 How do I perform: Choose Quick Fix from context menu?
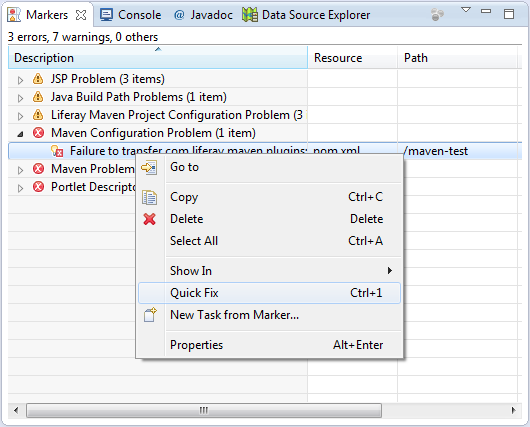[x=269, y=293]
